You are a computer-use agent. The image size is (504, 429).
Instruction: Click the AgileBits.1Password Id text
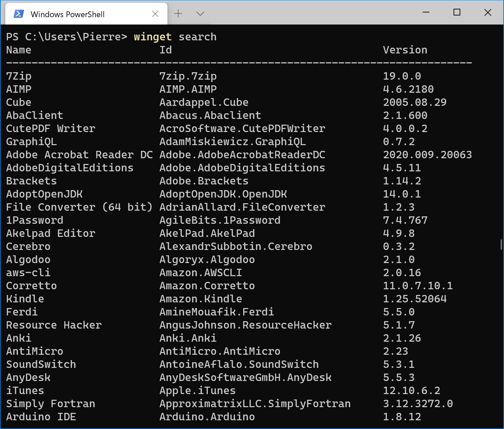(x=220, y=220)
